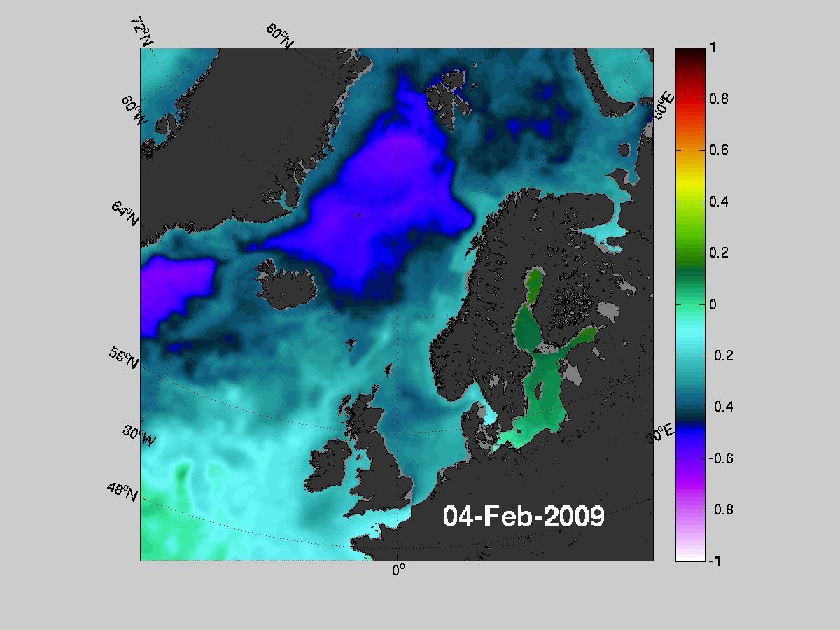Viewport: 840px width, 630px height.
Task: Click the 30°E longitude label
Action: (659, 433)
